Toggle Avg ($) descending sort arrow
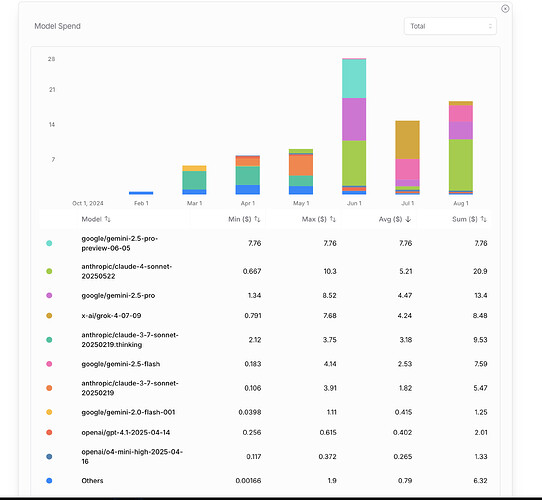Viewport: 542px width, 500px height. 408,219
